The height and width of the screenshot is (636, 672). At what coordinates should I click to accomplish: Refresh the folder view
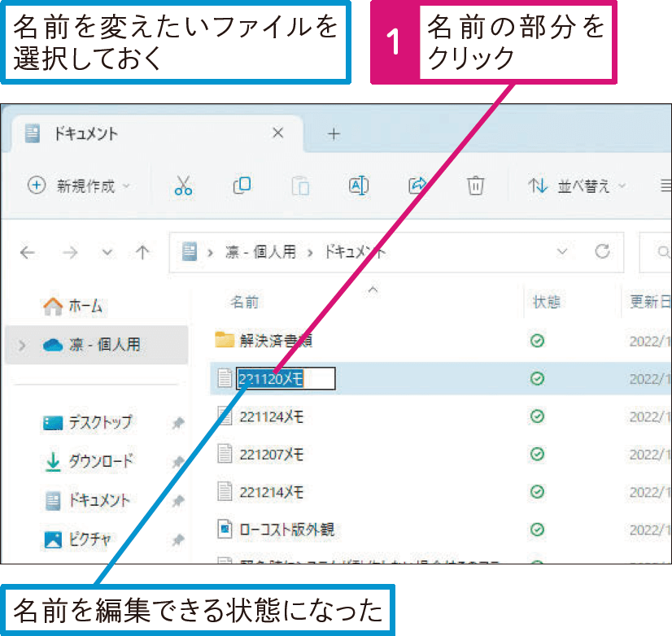(602, 251)
